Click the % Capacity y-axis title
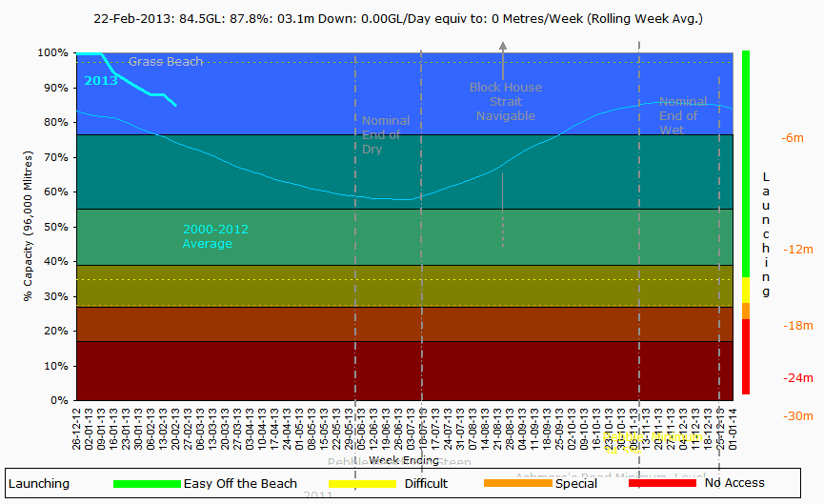824x504 pixels. tap(29, 226)
